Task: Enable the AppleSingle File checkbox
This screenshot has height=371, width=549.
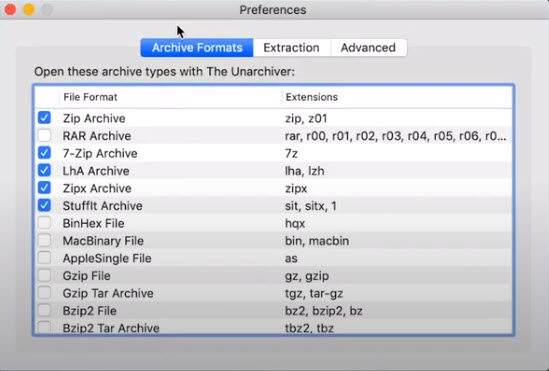Action: pyautogui.click(x=44, y=258)
